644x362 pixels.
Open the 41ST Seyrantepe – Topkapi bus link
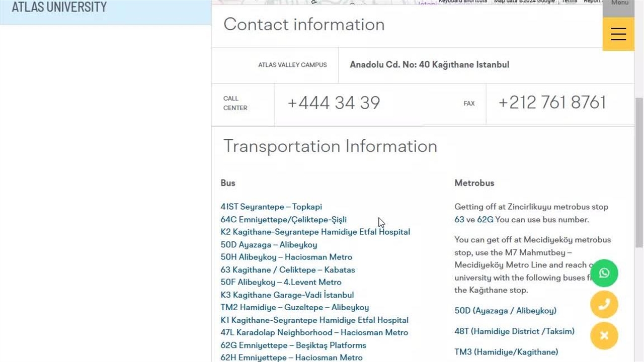pyautogui.click(x=271, y=207)
